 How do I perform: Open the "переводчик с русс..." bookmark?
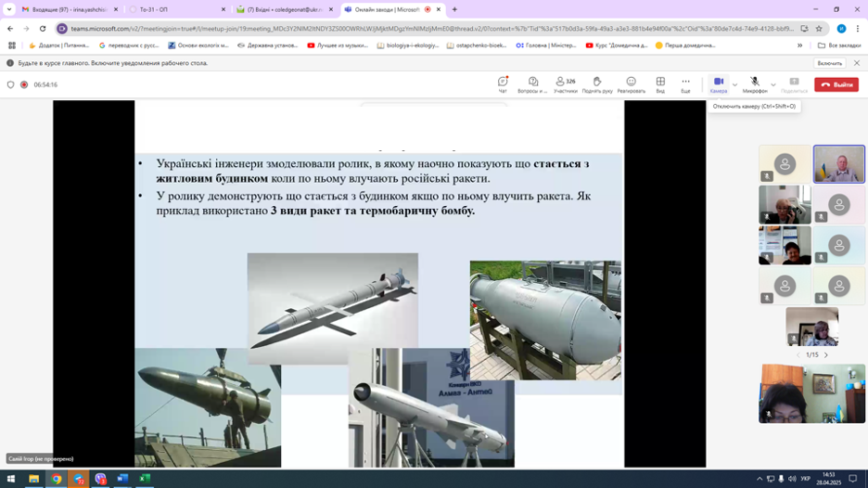click(128, 45)
